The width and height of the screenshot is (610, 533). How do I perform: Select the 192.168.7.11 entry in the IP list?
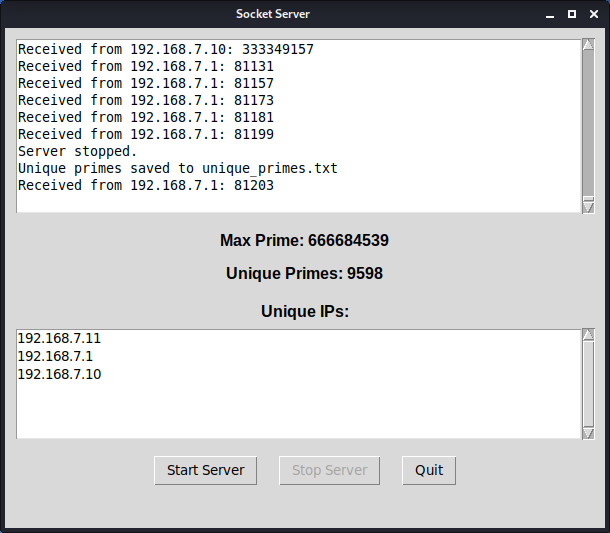tap(59, 339)
